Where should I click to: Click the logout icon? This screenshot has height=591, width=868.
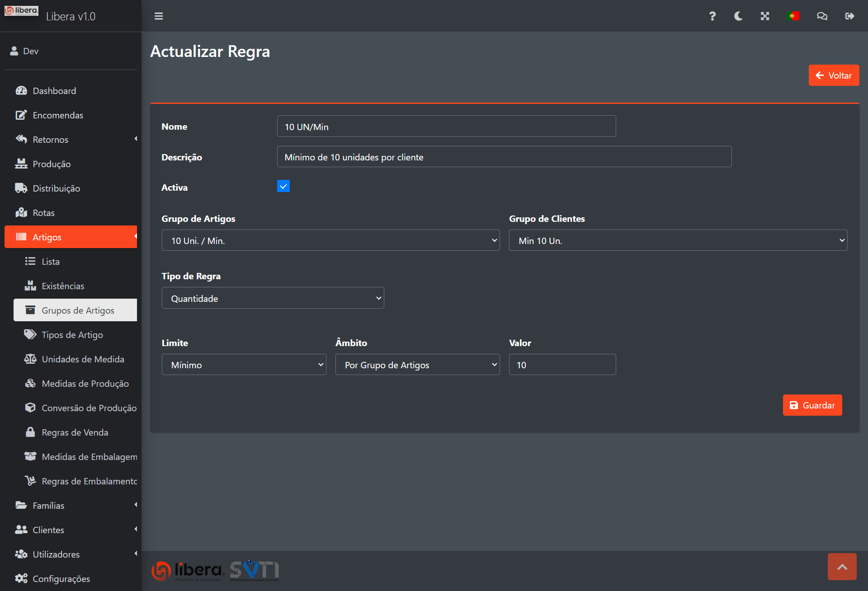click(849, 16)
